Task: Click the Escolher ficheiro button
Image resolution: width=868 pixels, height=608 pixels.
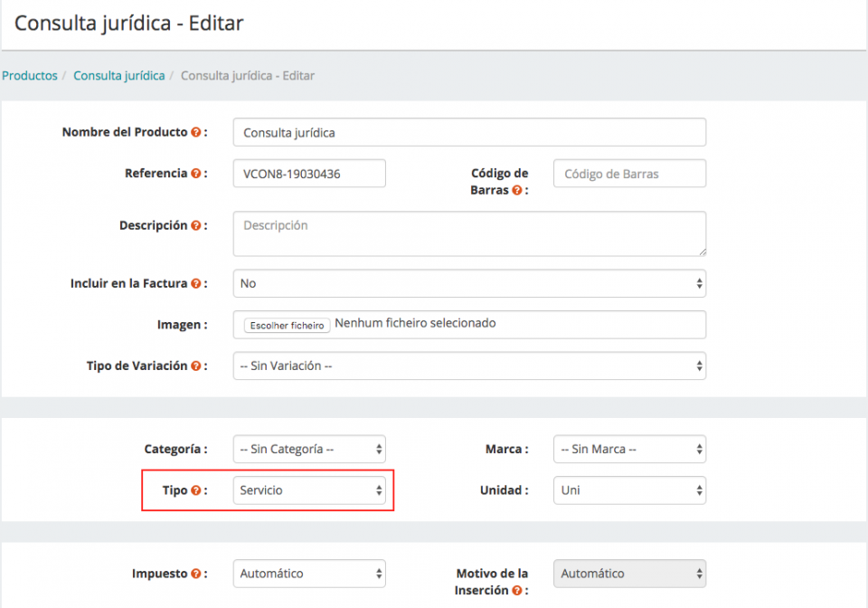Action: click(x=286, y=324)
